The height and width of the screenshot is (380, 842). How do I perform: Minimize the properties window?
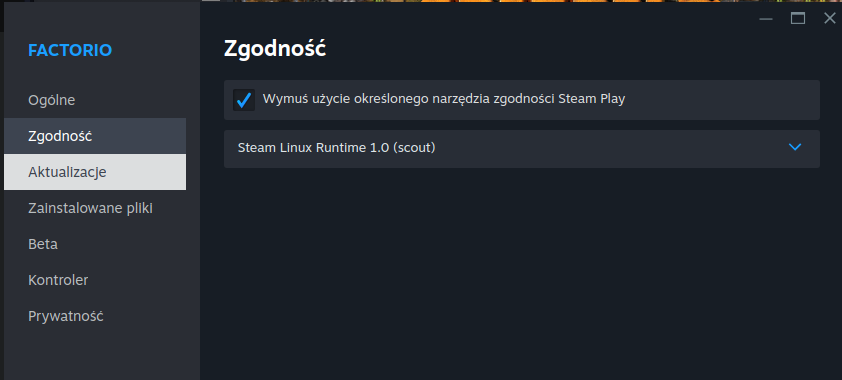[x=766, y=19]
